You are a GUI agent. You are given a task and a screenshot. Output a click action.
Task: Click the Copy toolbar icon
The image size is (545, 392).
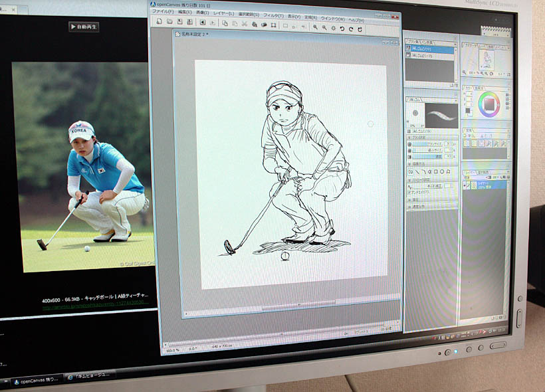[x=225, y=23]
